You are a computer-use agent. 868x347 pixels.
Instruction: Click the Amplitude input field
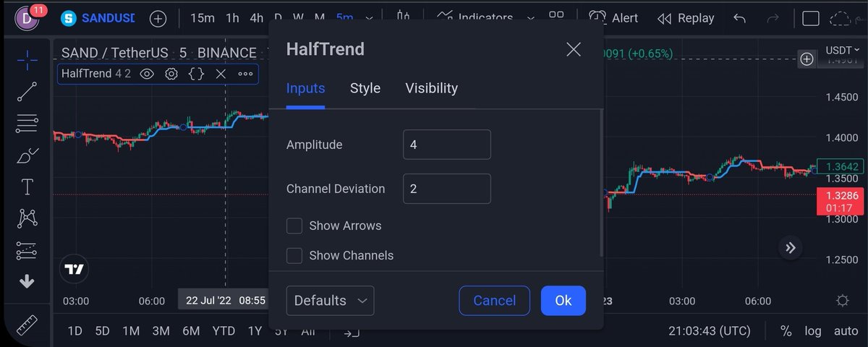coord(447,145)
